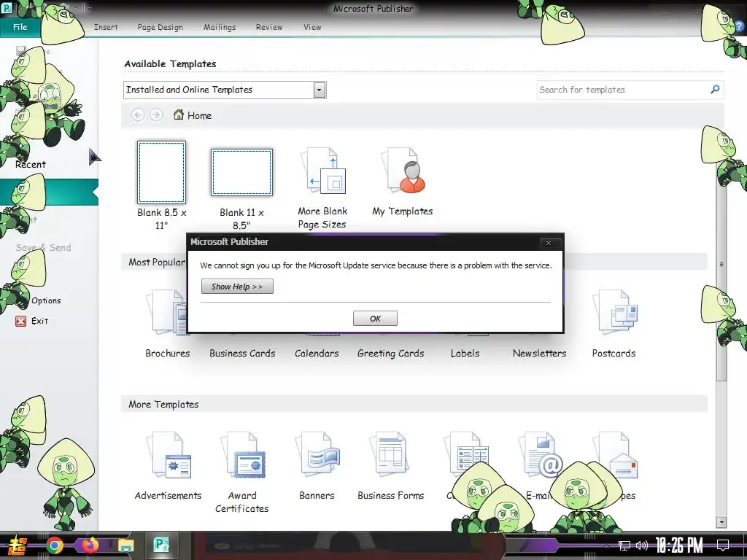This screenshot has width=747, height=560.
Task: Select Recent in the backstage menu
Action: (31, 164)
